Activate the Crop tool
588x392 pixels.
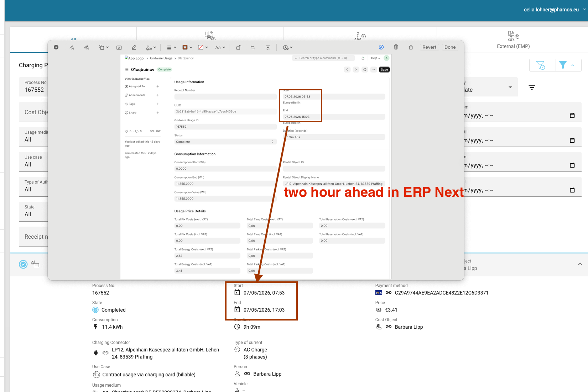[x=253, y=47]
